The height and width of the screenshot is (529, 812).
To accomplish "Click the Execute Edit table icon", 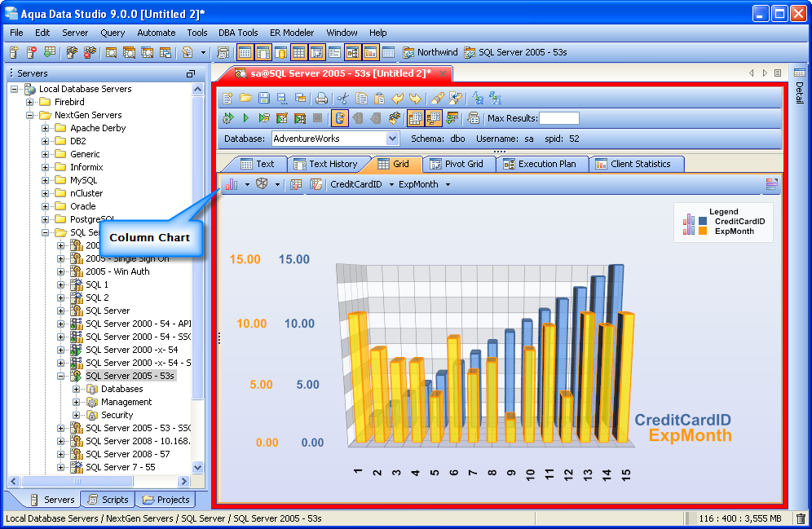I will (282, 118).
